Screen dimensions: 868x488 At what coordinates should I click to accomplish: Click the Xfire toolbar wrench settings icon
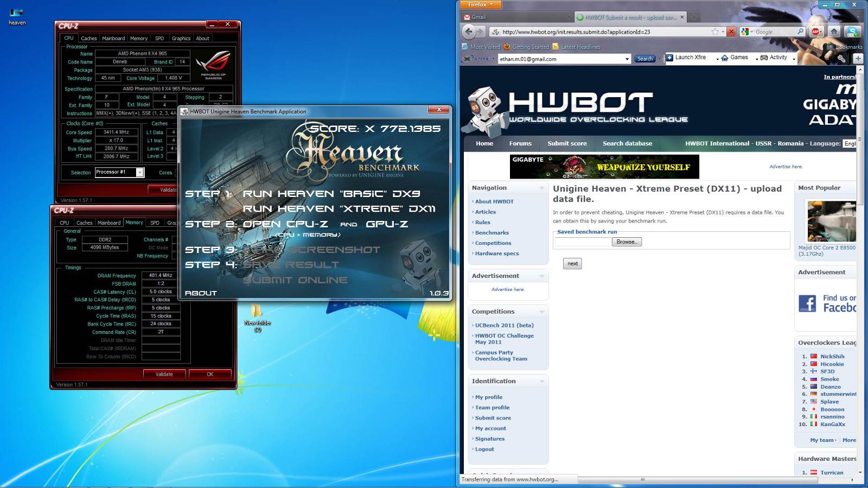pyautogui.click(x=841, y=58)
